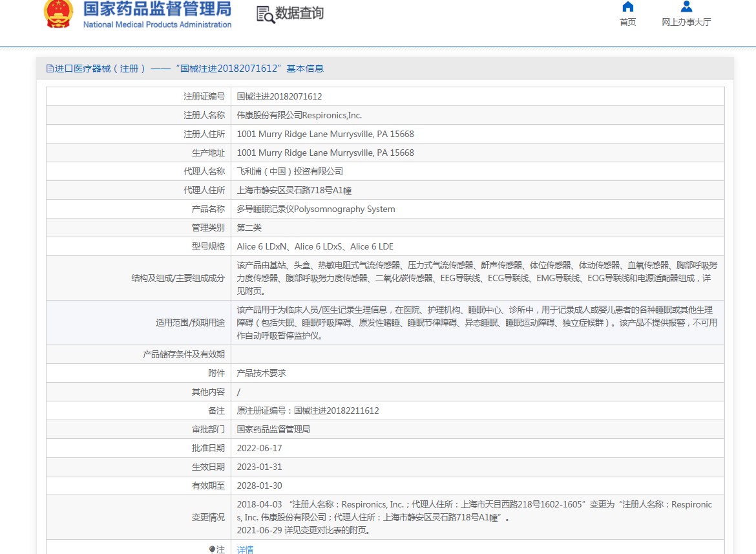Click the 首页 text link
756x554 pixels.
628,22
